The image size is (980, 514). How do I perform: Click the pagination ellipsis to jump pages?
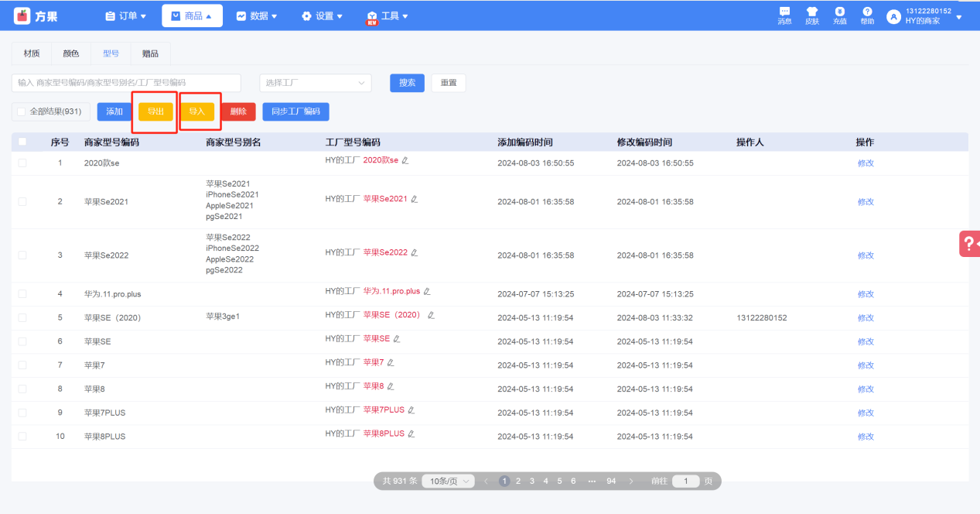tap(592, 481)
